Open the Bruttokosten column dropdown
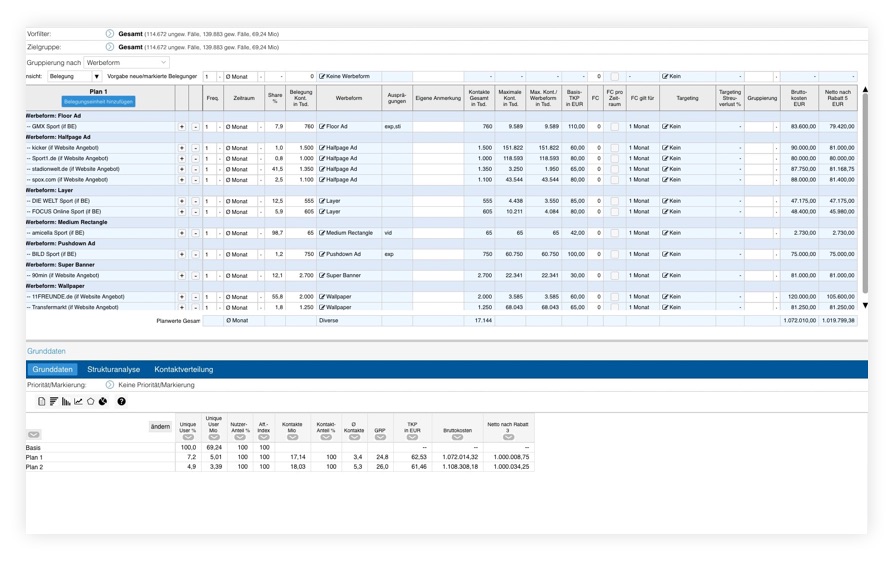The width and height of the screenshot is (895, 562). coord(457,438)
